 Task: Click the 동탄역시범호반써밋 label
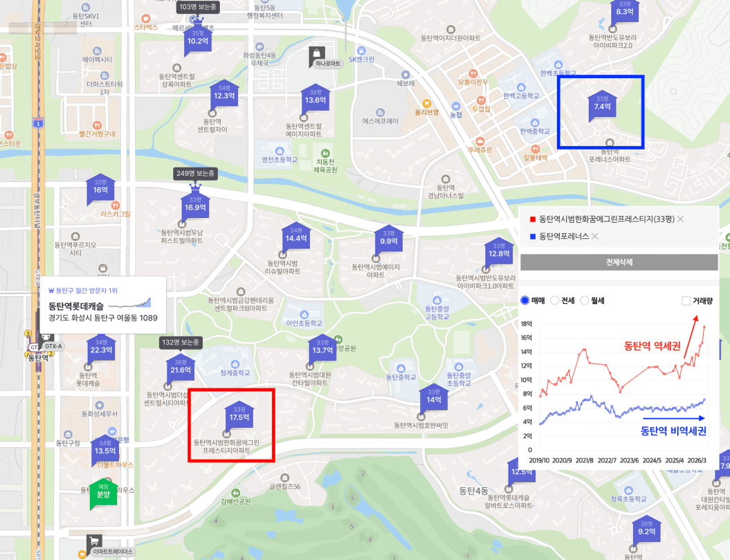tap(421, 425)
